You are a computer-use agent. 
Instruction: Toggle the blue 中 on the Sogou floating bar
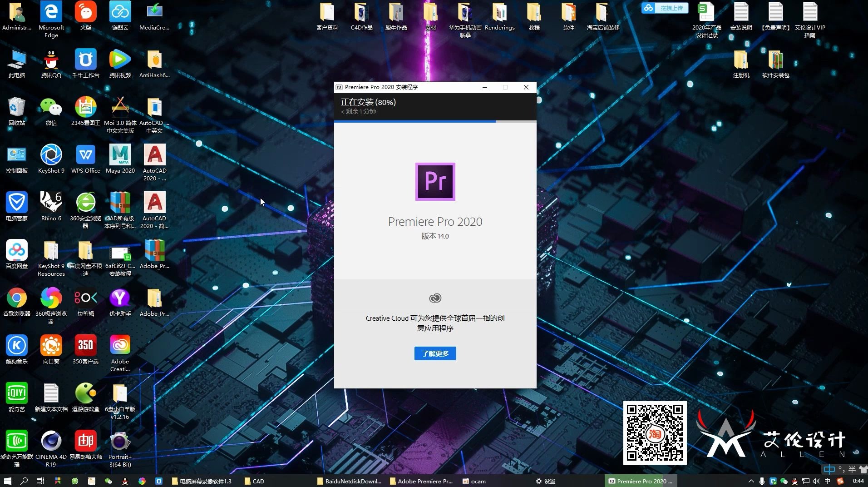829,469
